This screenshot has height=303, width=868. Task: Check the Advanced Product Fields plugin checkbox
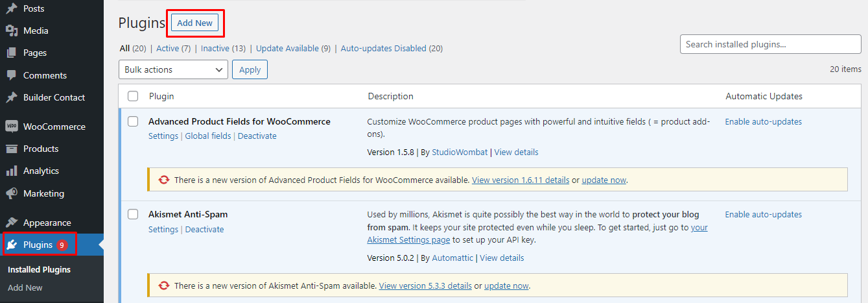click(x=133, y=121)
